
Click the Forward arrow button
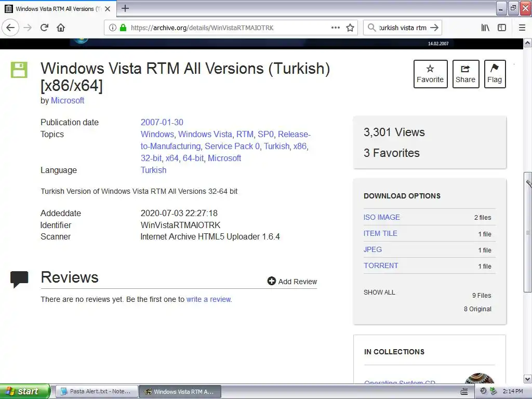pos(28,28)
